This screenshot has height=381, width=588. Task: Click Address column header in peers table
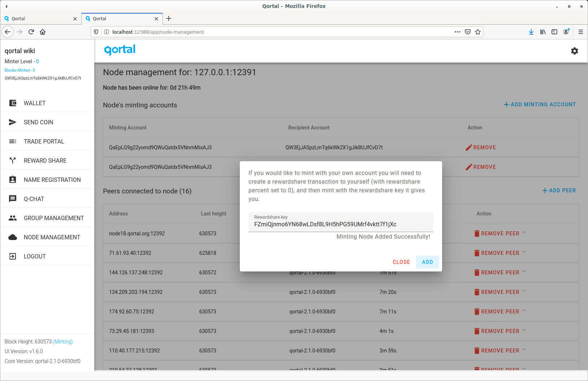point(118,214)
